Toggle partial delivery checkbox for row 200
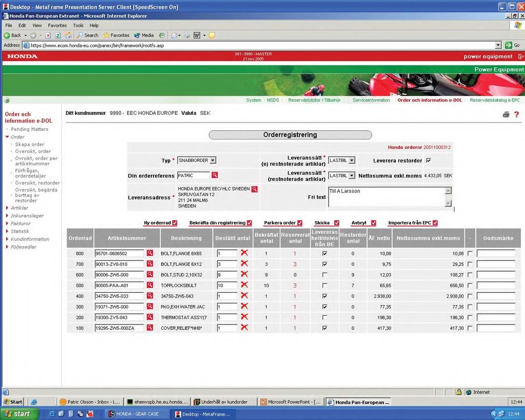The height and width of the screenshot is (420, 525). 325,317
